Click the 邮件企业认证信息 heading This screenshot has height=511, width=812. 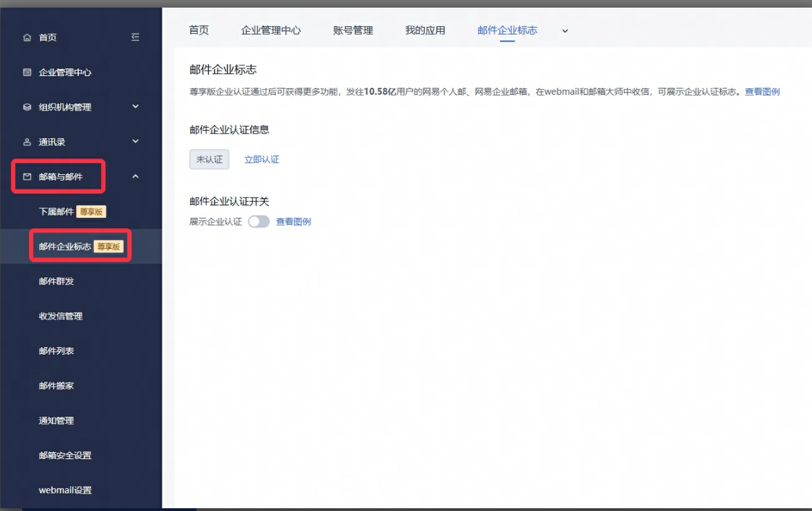pyautogui.click(x=230, y=130)
